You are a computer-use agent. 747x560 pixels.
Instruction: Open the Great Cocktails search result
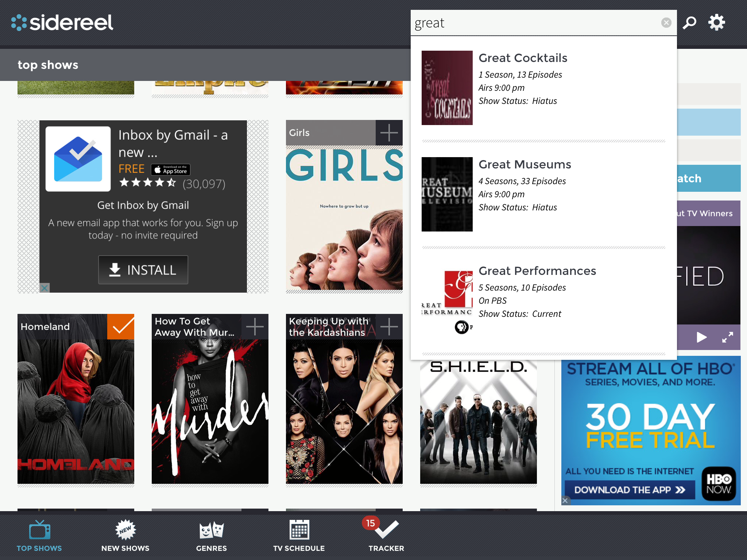click(543, 88)
